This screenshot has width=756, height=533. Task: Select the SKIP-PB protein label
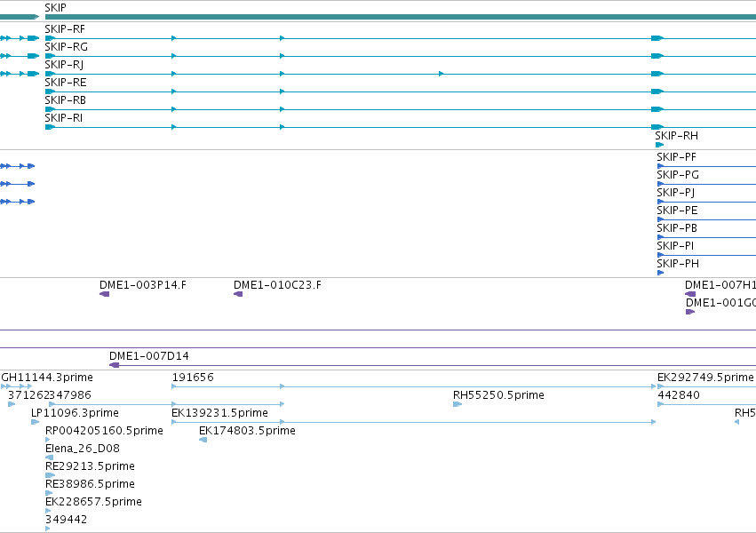pos(677,228)
